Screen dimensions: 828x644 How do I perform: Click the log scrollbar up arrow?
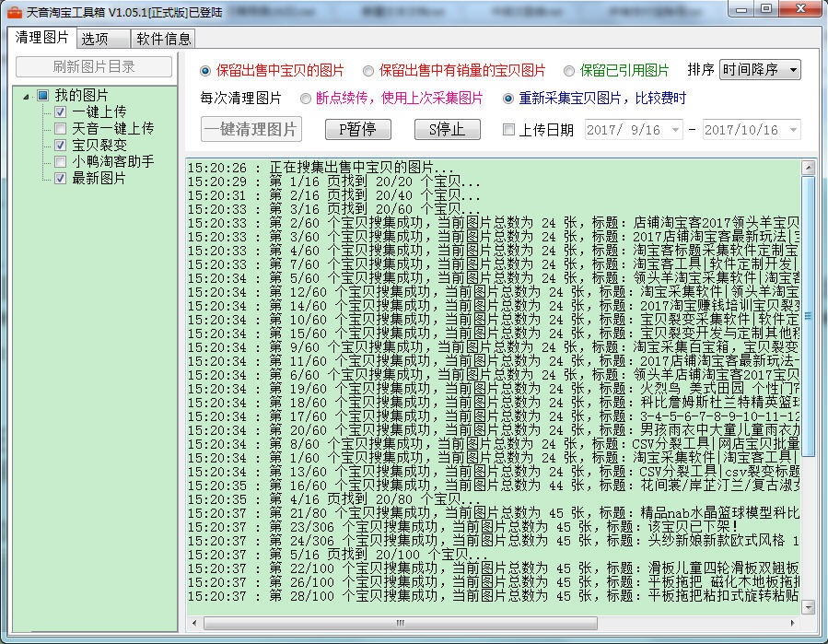point(808,168)
